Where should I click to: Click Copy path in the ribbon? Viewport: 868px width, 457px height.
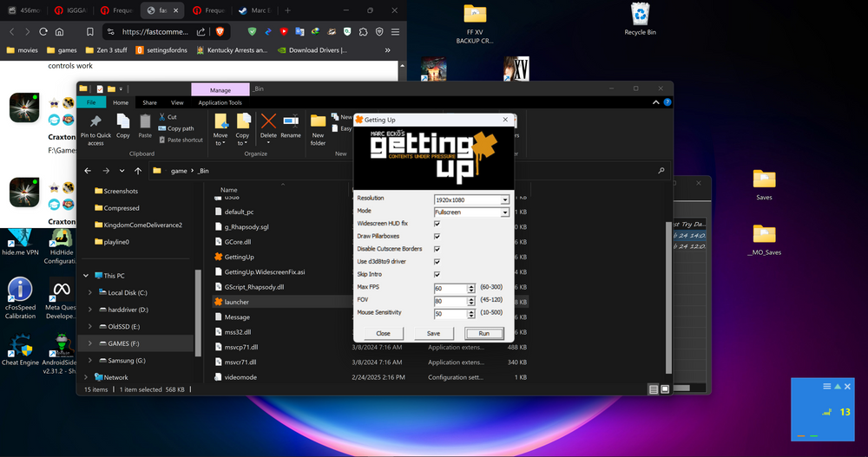tap(176, 128)
